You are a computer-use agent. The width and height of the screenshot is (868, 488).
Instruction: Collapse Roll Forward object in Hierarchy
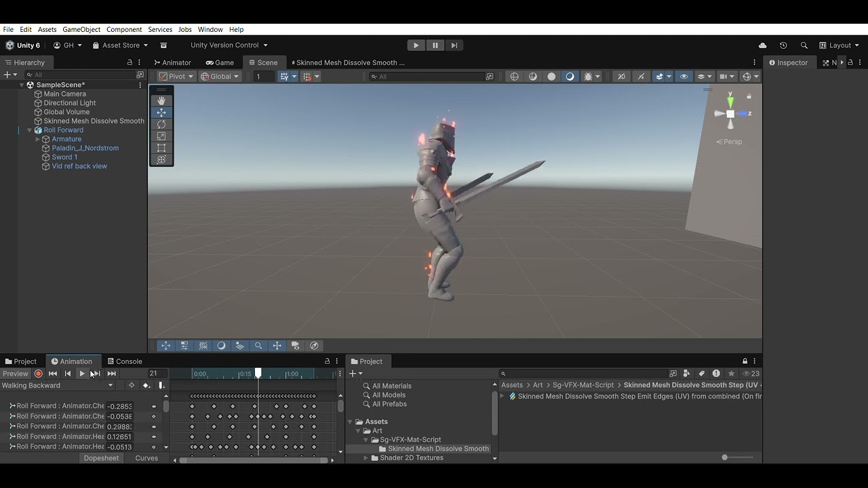pyautogui.click(x=29, y=130)
